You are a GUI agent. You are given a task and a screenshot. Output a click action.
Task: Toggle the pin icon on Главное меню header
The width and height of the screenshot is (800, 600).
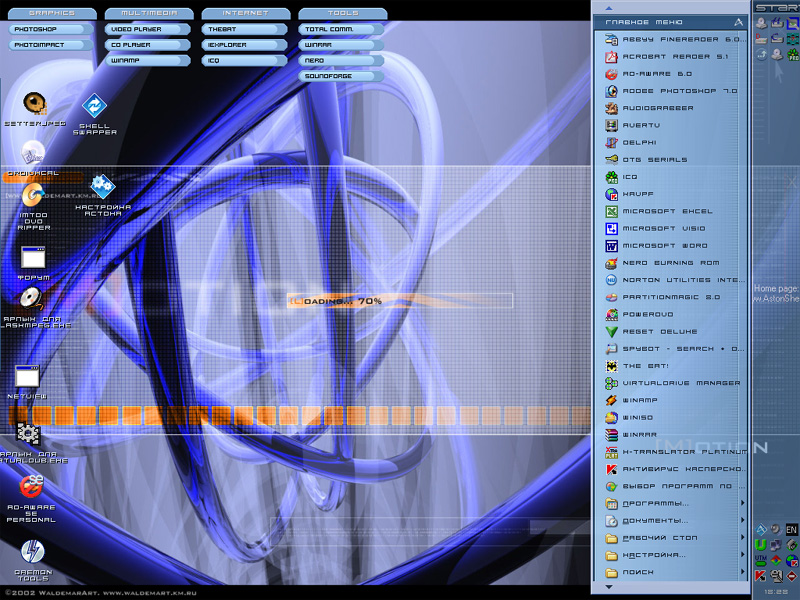tap(738, 22)
